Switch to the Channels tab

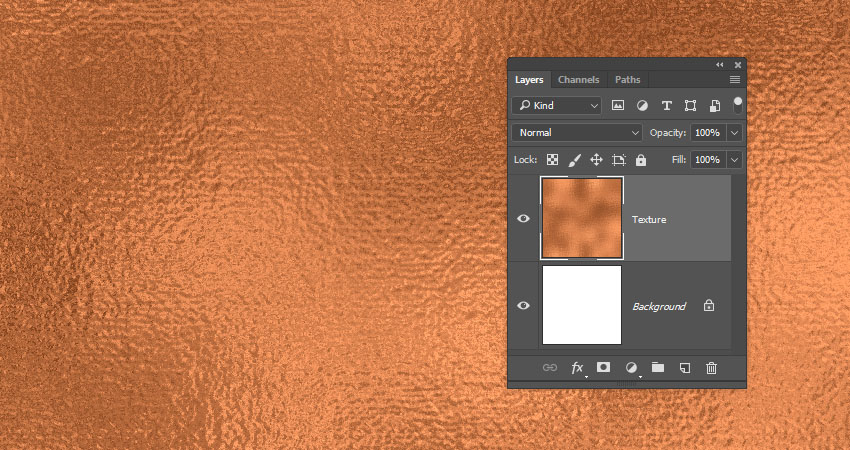click(578, 80)
